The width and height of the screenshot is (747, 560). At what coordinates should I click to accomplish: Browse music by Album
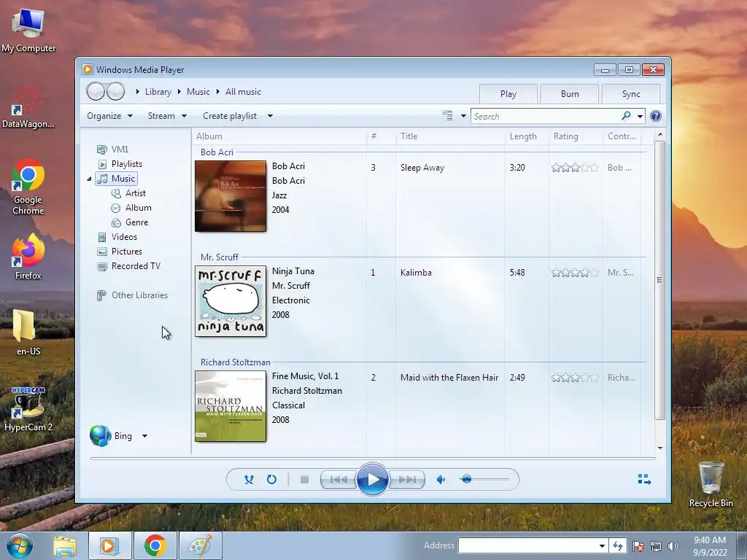coord(138,208)
